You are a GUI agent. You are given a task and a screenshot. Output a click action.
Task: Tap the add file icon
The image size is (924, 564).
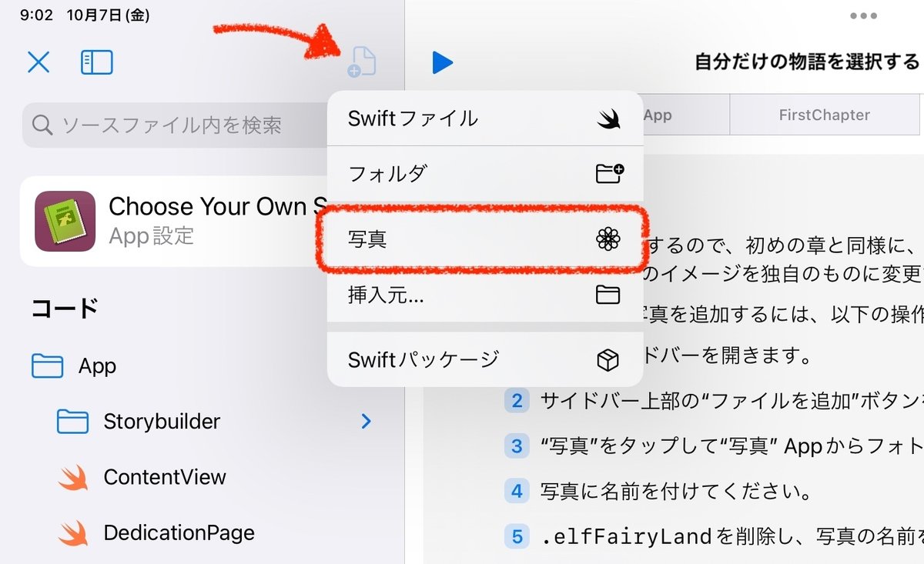(361, 62)
